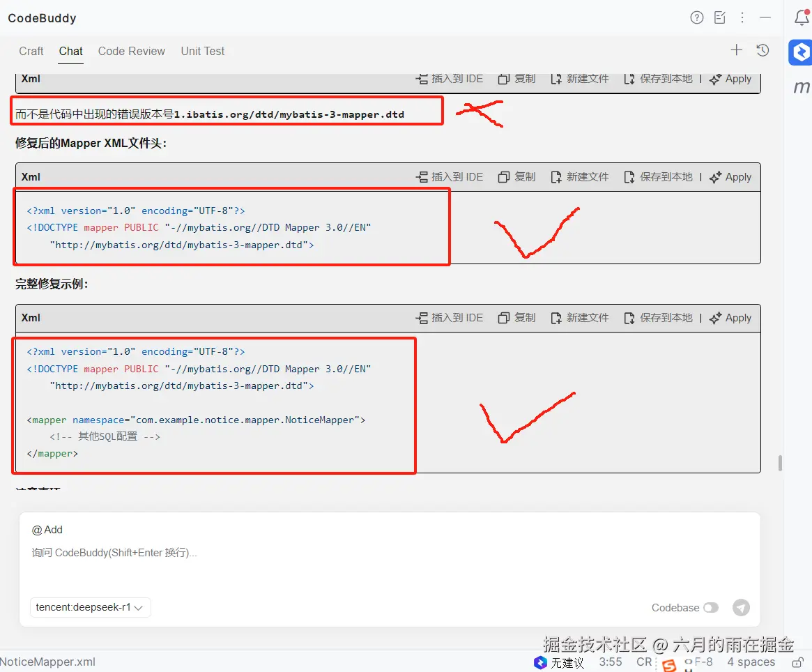Toggle the read-only lock icon

(798, 662)
